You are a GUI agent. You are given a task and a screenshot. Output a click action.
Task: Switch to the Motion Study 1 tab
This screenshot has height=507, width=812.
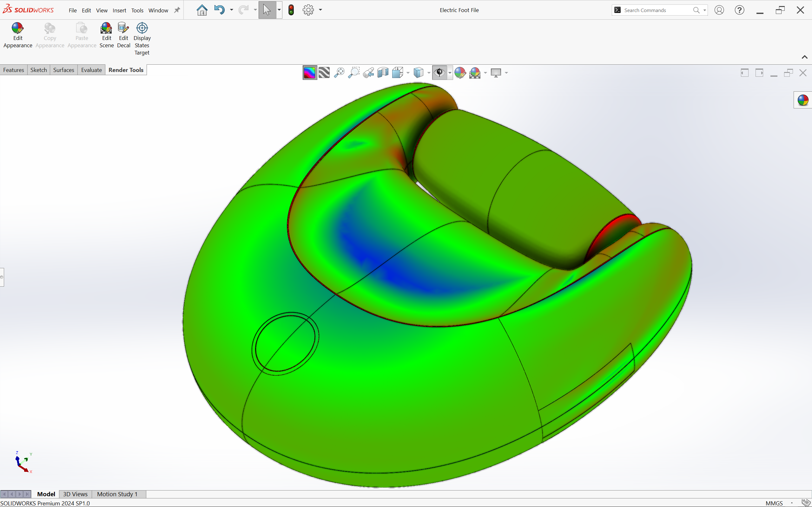[117, 494]
